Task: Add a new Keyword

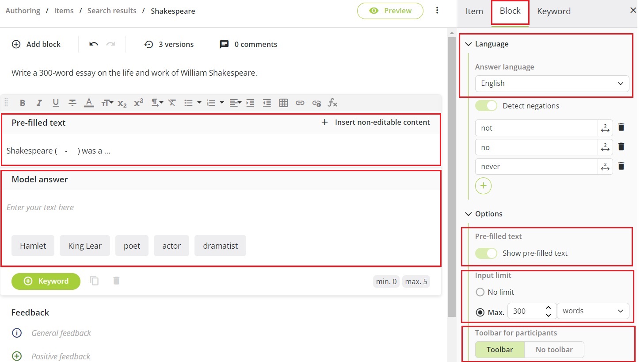Action: [46, 281]
